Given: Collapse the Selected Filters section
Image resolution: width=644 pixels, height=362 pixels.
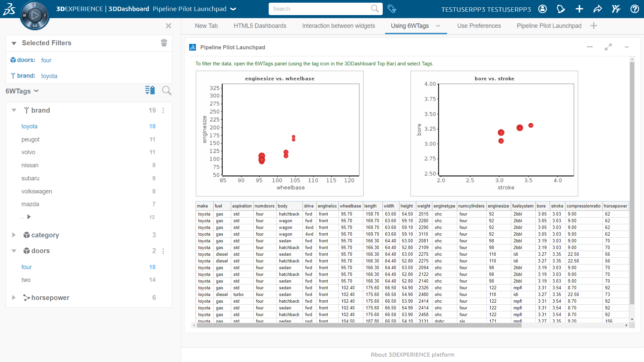Looking at the screenshot, I should [x=14, y=43].
